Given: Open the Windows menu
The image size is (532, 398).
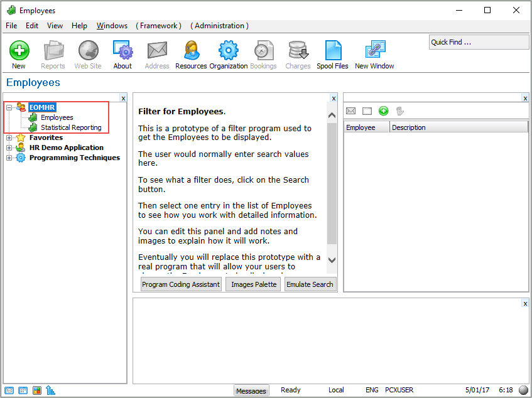Looking at the screenshot, I should click(112, 26).
